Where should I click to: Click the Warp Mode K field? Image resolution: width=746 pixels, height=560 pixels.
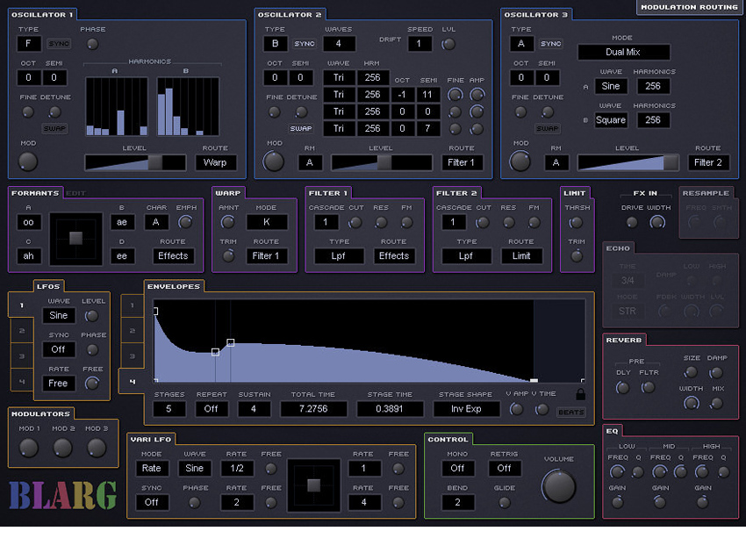267,222
